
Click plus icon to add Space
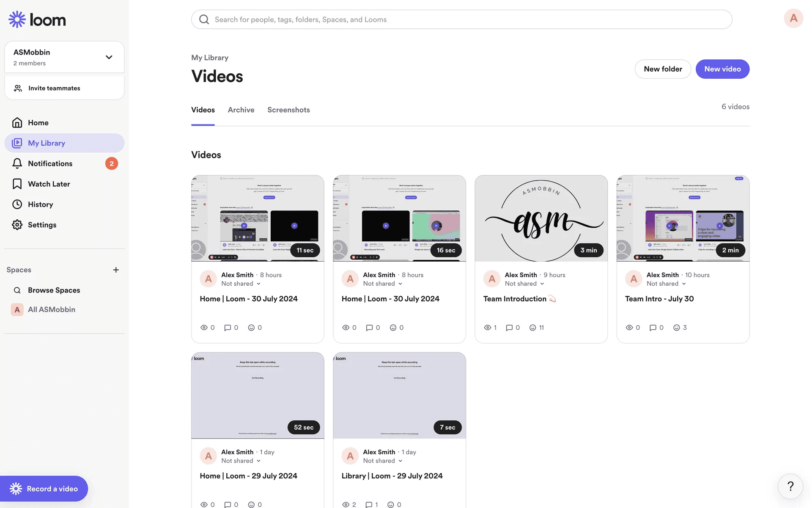click(x=116, y=270)
